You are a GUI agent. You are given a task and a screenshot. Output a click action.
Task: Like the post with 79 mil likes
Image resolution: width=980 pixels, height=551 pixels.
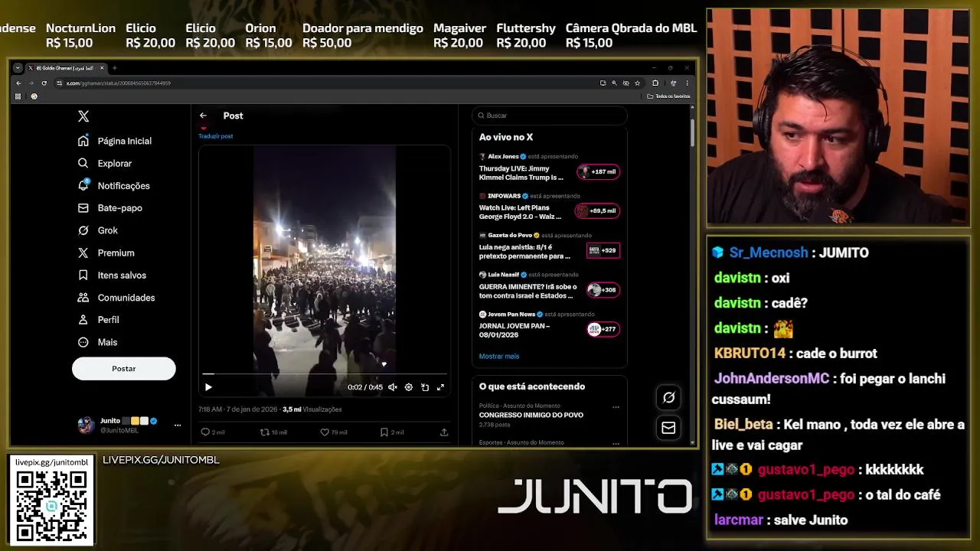click(x=333, y=432)
